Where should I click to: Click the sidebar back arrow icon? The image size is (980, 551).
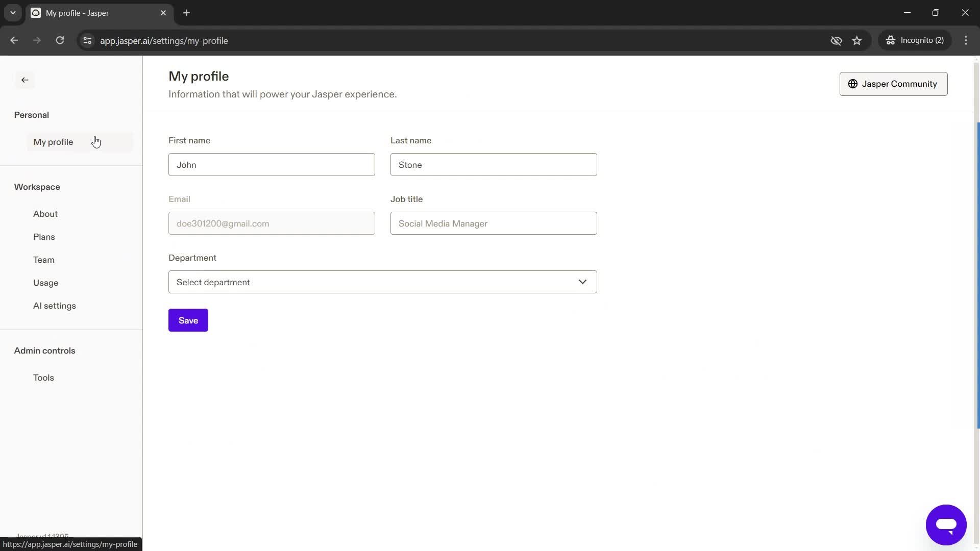(24, 80)
